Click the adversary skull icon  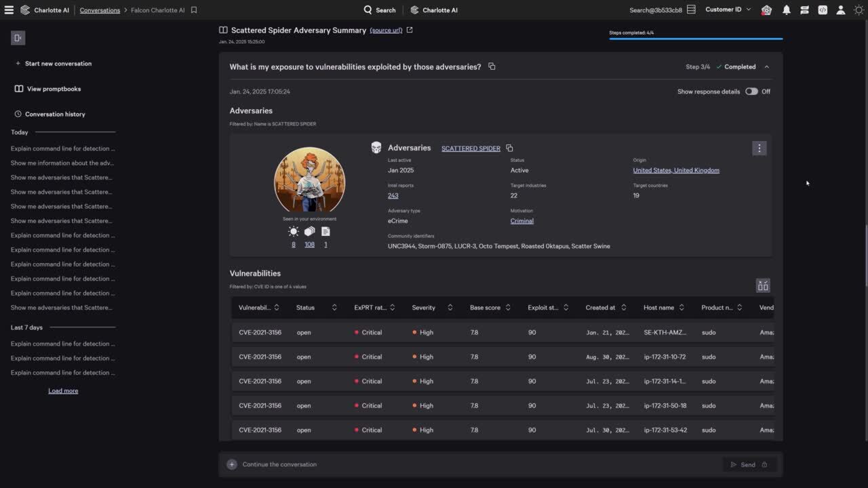(x=376, y=148)
